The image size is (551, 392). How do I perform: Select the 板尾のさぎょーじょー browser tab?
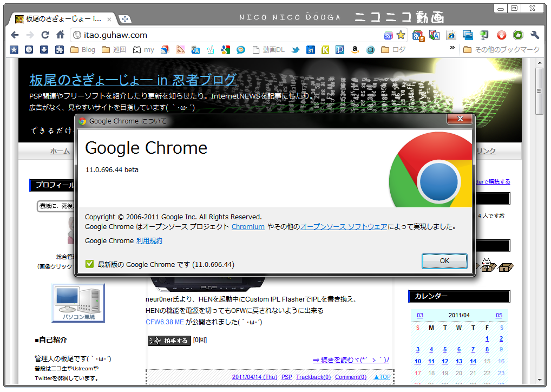click(x=62, y=19)
